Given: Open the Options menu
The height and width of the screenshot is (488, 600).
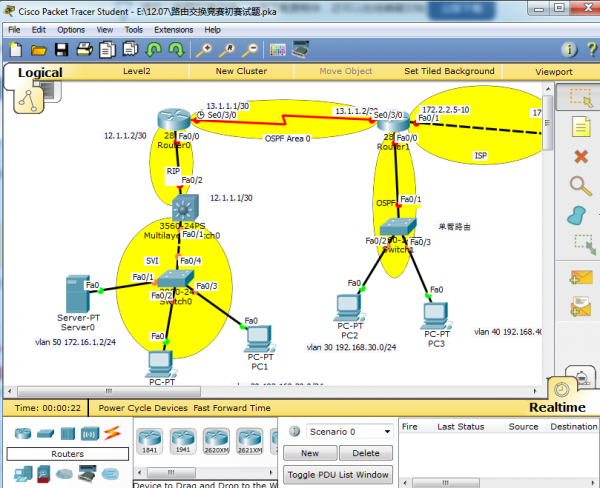Looking at the screenshot, I should point(71,30).
